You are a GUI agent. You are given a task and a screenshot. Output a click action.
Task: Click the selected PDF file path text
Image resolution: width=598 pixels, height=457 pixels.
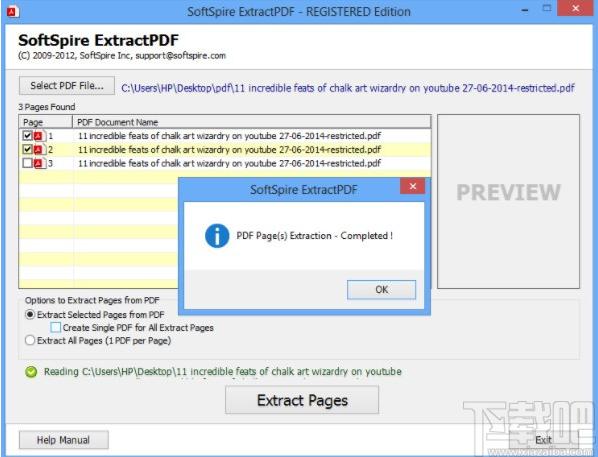point(348,89)
